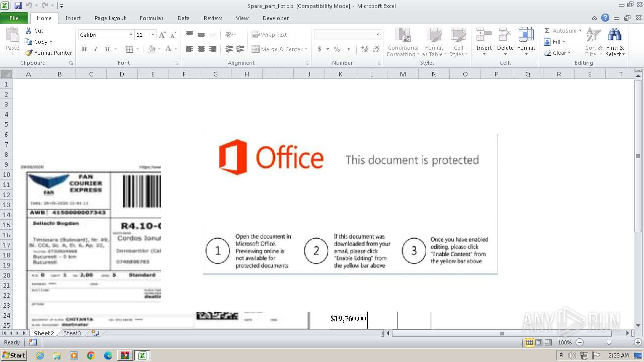This screenshot has height=362, width=644.
Task: Click the Paste icon
Action: coord(12,35)
